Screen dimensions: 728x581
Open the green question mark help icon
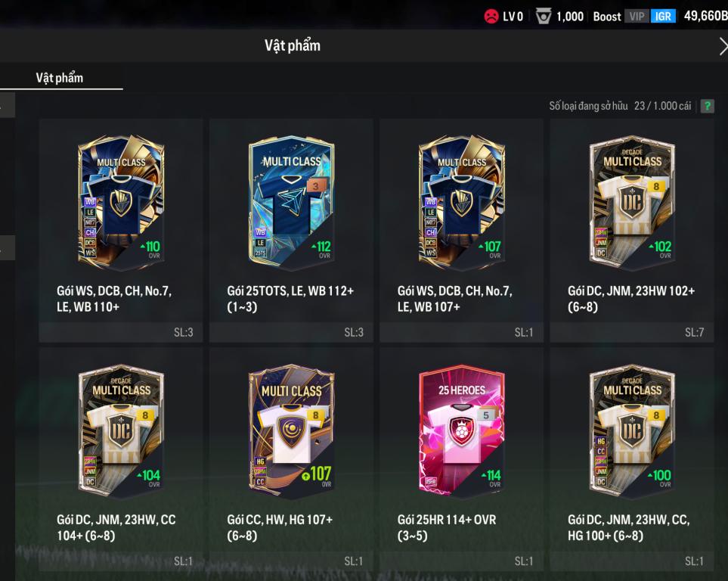[x=707, y=106]
